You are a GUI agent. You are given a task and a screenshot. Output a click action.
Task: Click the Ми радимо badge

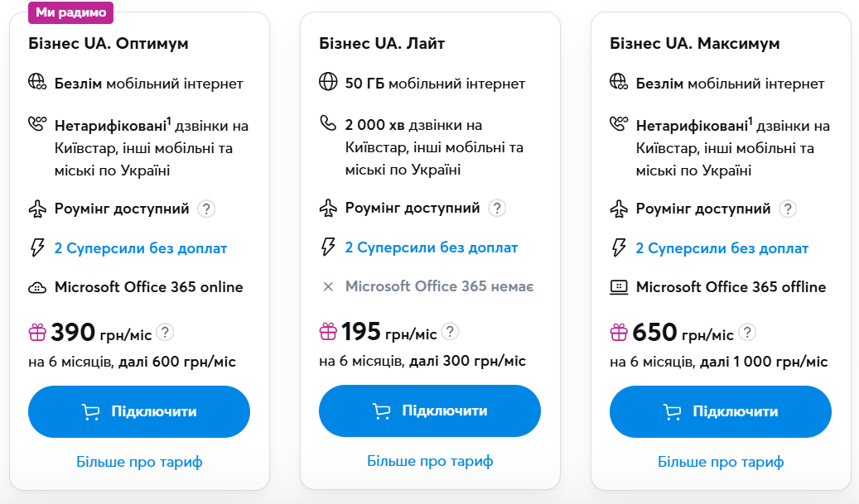(x=71, y=12)
